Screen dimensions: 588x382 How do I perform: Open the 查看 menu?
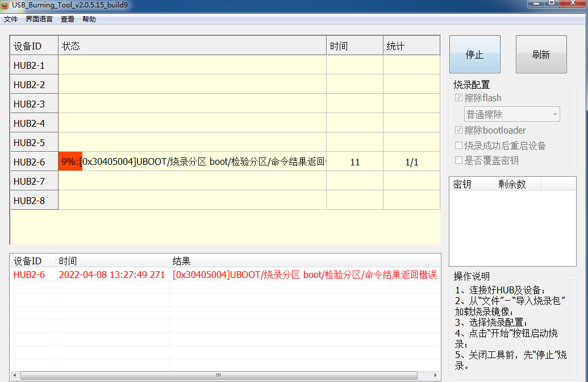pos(68,19)
